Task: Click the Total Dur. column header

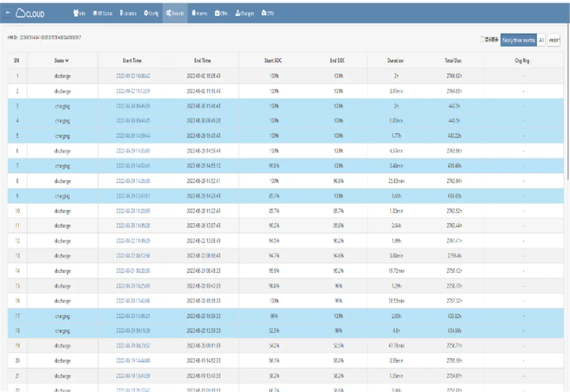Action: point(453,61)
